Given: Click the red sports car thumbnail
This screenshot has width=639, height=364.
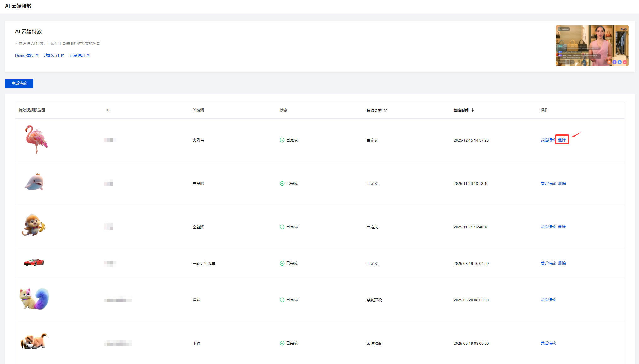Looking at the screenshot, I should point(34,262).
